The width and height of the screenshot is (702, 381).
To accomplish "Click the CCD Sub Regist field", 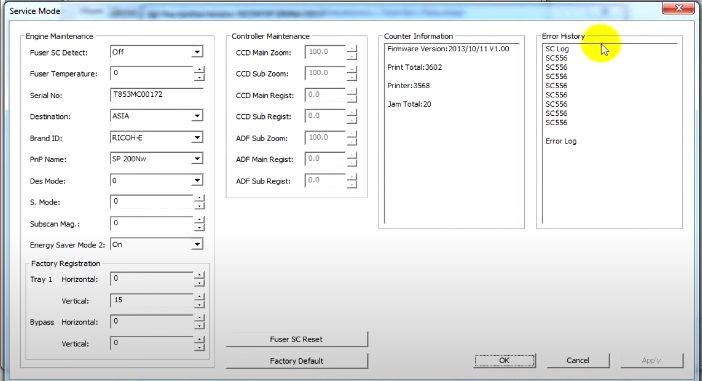I will 325,116.
